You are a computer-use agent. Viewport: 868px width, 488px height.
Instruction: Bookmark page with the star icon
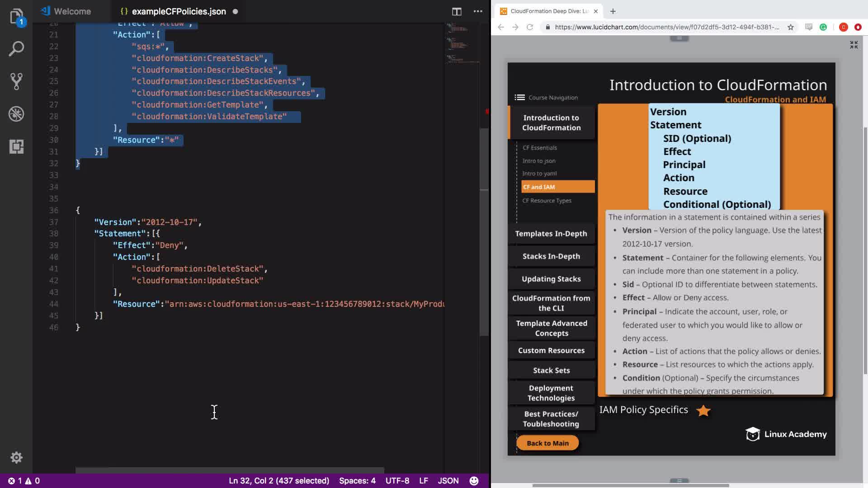tap(790, 27)
